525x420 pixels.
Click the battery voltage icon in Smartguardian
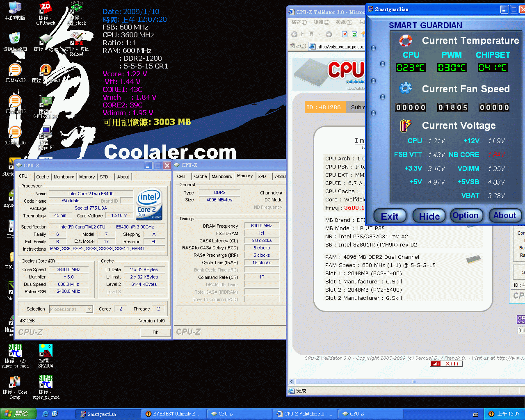pos(405,126)
